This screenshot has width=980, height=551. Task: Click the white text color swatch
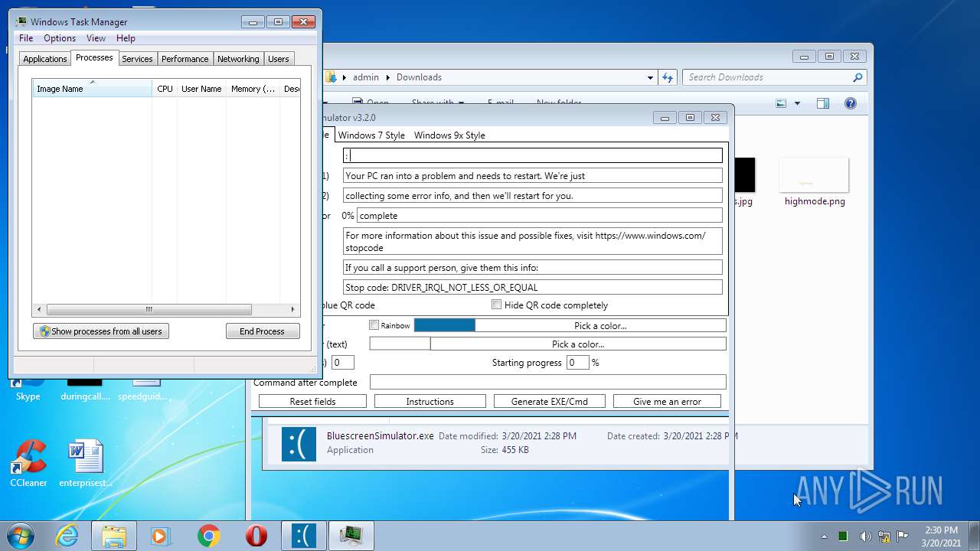(400, 344)
